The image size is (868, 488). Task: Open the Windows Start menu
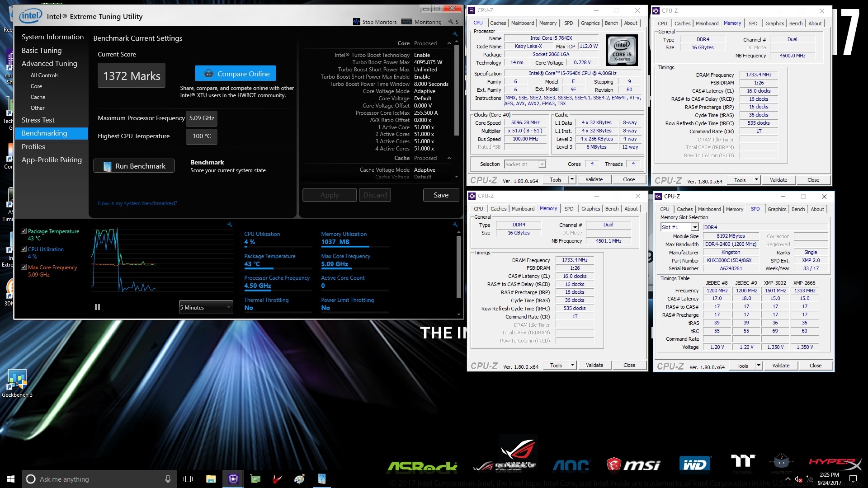point(11,479)
